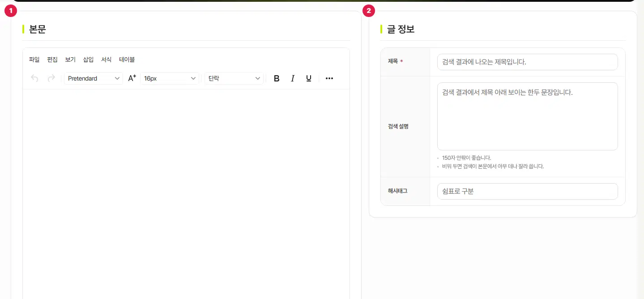This screenshot has width=644, height=299.
Task: Focus the 제목 title input field
Action: tap(527, 62)
